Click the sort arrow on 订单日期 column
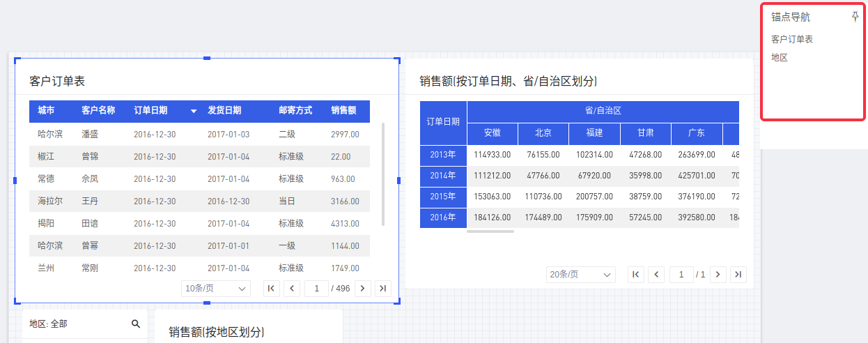Viewport: 868px width, 343px height. pos(193,112)
